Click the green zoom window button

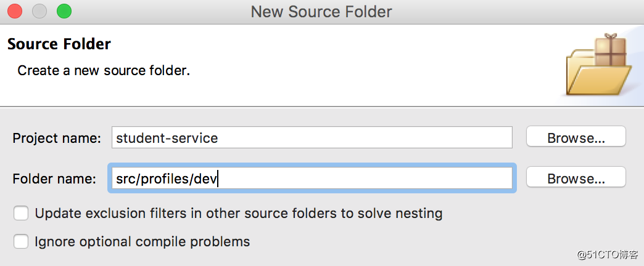tap(64, 11)
